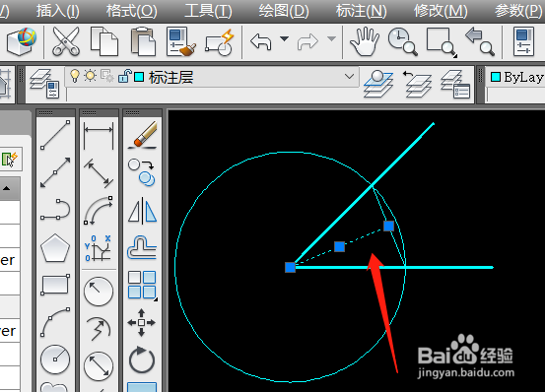The width and height of the screenshot is (545, 392).
Task: Select the Line draw tool
Action: pos(55,135)
